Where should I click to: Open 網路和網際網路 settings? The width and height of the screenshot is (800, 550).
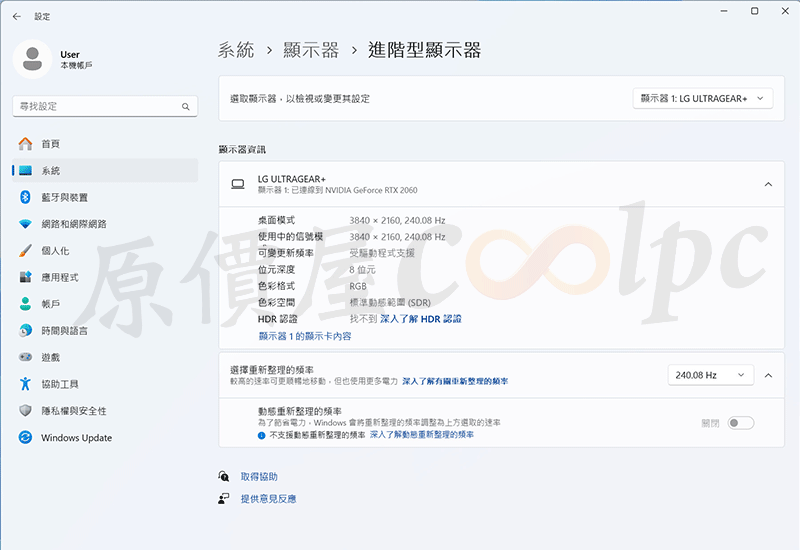105,224
